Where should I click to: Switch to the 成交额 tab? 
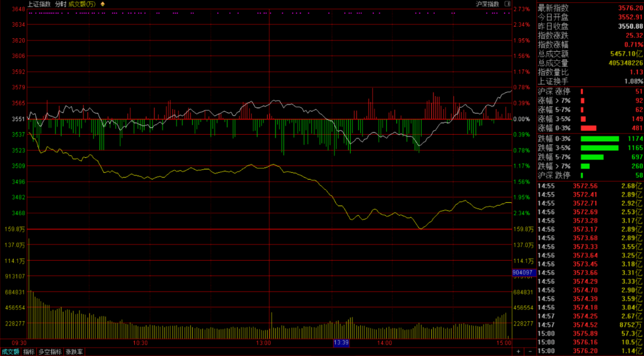tap(11, 352)
